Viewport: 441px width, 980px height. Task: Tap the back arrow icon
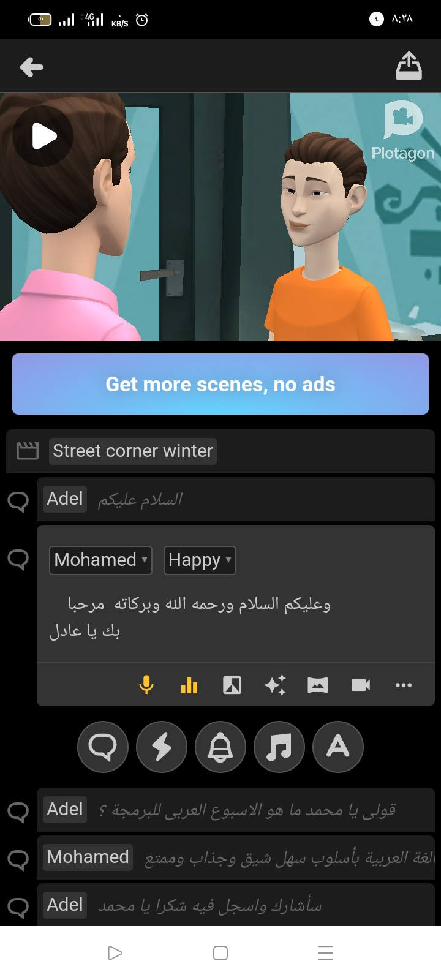pos(31,67)
